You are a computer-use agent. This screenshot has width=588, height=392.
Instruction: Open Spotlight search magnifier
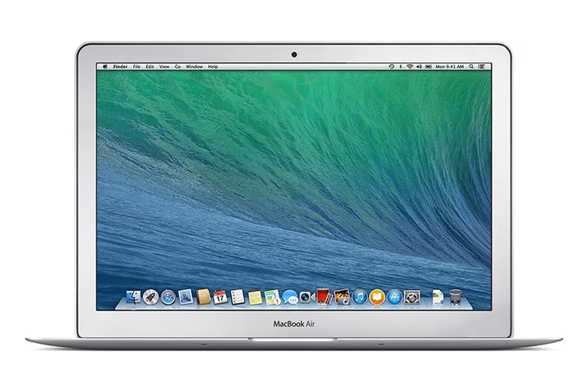(x=471, y=66)
